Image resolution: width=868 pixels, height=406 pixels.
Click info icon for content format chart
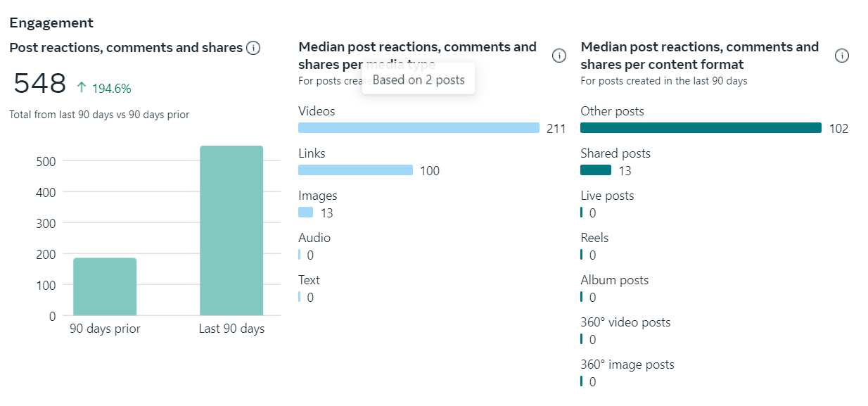[842, 56]
